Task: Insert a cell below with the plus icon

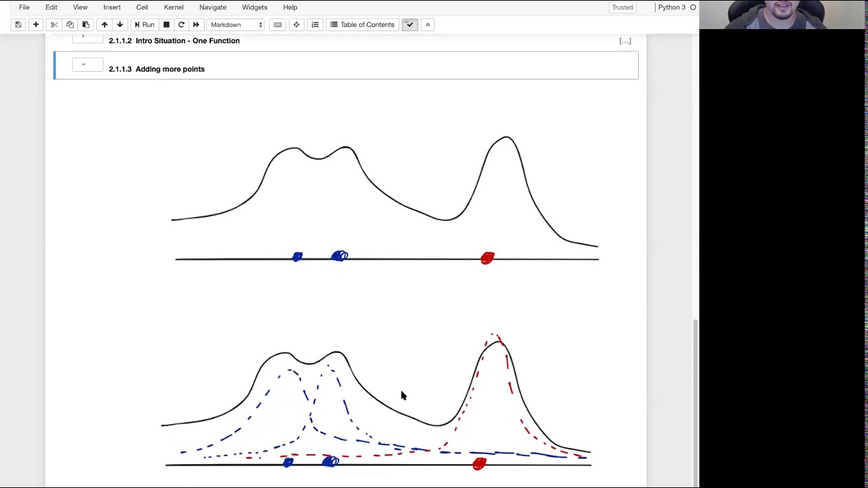Action: coord(36,24)
